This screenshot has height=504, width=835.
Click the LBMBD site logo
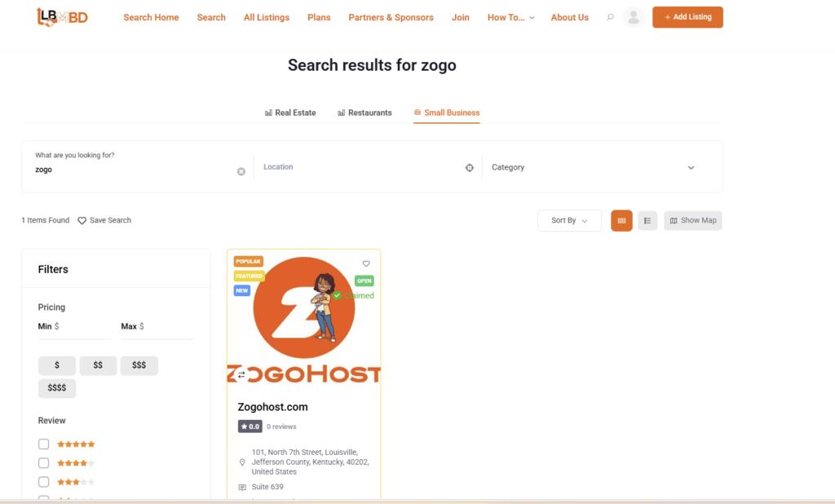(62, 17)
